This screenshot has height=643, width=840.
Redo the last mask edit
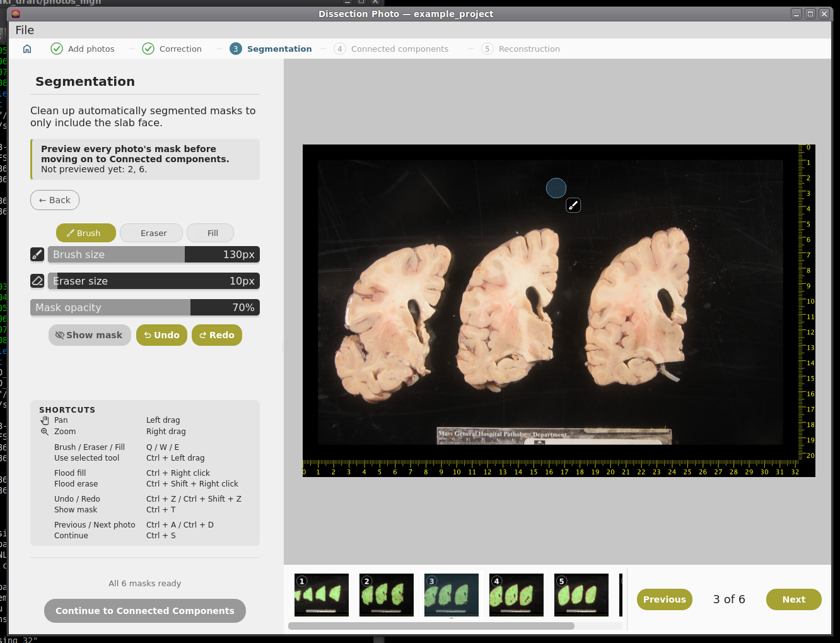coord(217,335)
